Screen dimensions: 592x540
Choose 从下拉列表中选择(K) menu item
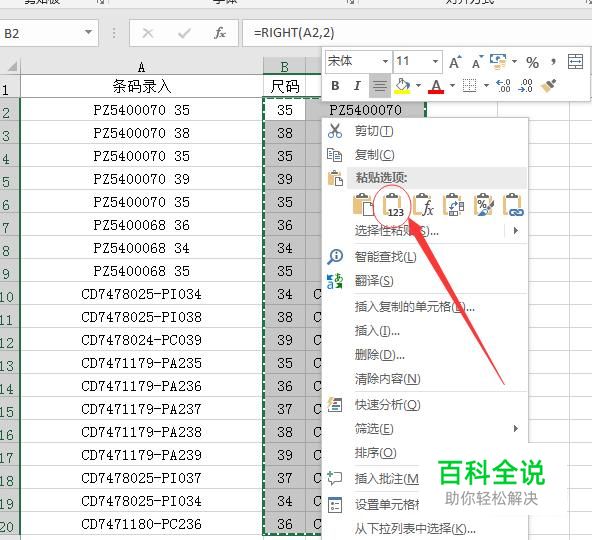coord(425,529)
